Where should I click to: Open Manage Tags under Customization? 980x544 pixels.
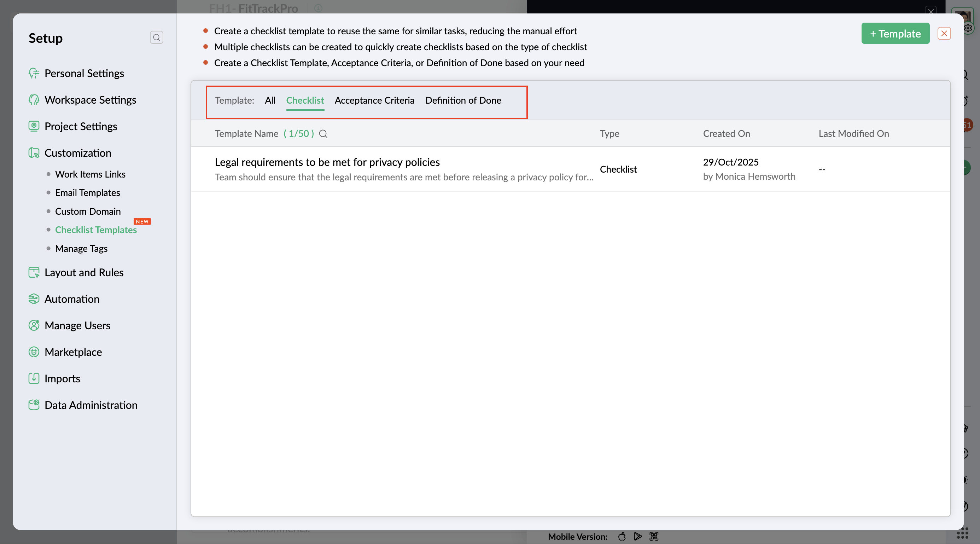(x=81, y=248)
